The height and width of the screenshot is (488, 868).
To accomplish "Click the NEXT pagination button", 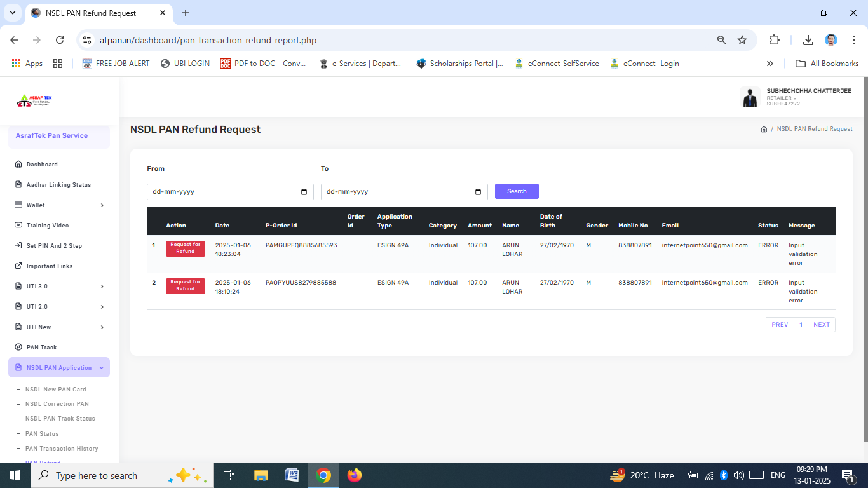I will point(821,325).
